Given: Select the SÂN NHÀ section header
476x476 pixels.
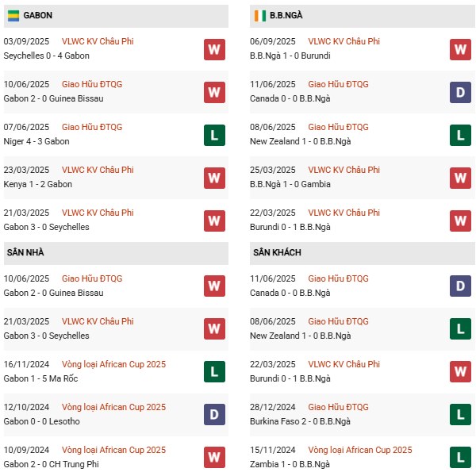Looking at the screenshot, I should pos(25,252).
